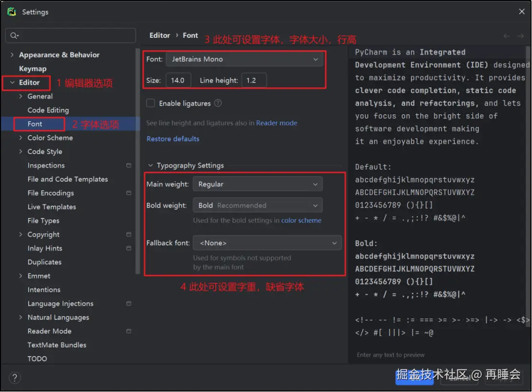Screen dimensions: 532x392
Task: Click the font Size field
Action: [178, 80]
